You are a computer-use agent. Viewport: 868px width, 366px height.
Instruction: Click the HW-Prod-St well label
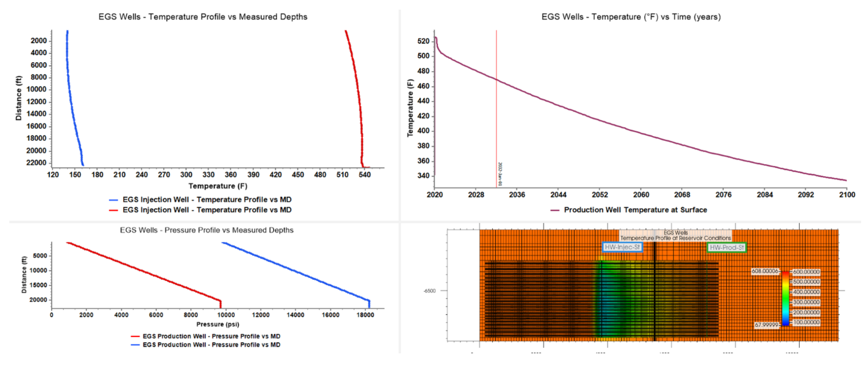coord(726,247)
